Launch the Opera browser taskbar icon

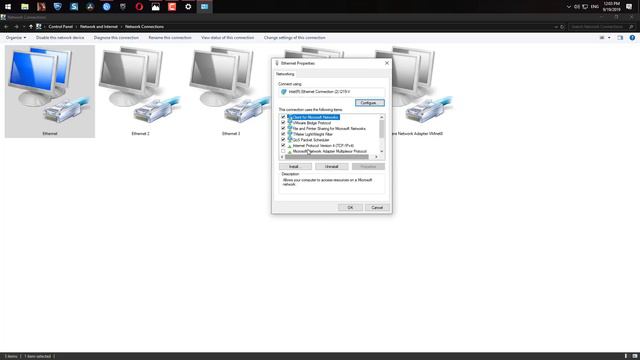pyautogui.click(x=139, y=7)
